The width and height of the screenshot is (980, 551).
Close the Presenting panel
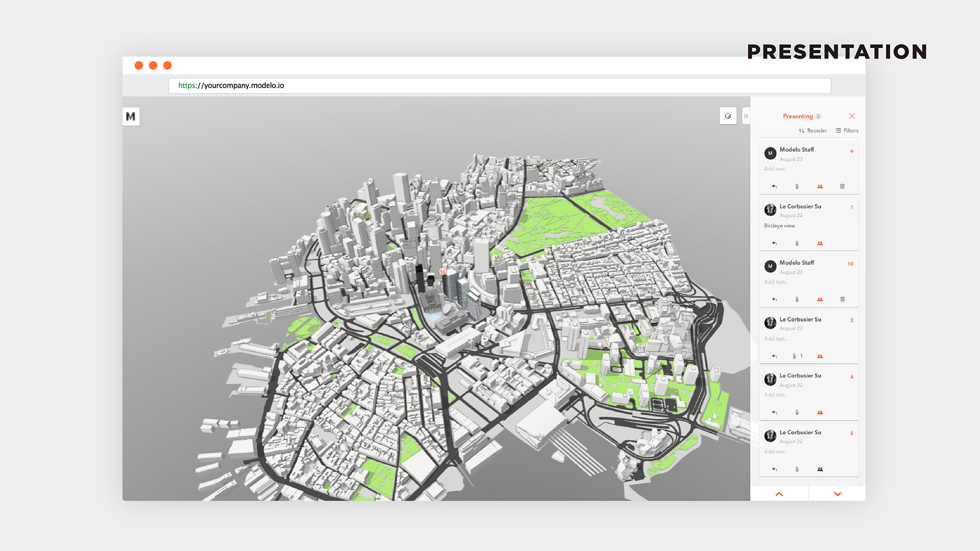point(852,116)
